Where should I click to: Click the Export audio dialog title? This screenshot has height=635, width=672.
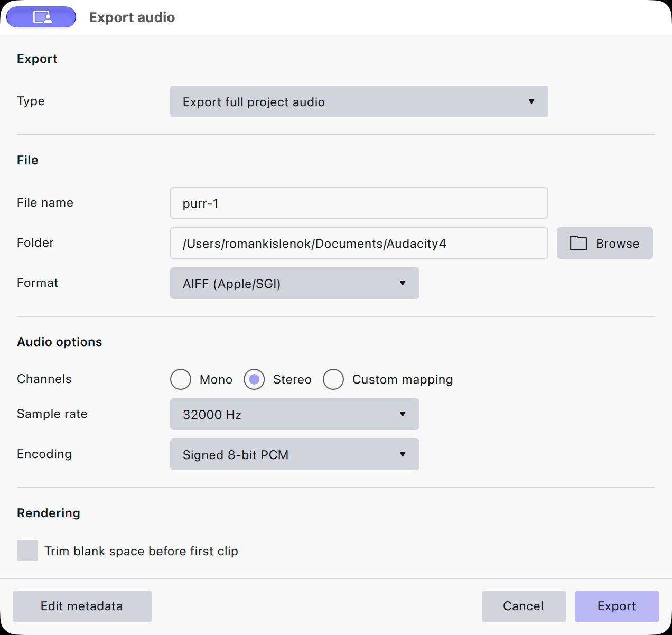click(132, 17)
